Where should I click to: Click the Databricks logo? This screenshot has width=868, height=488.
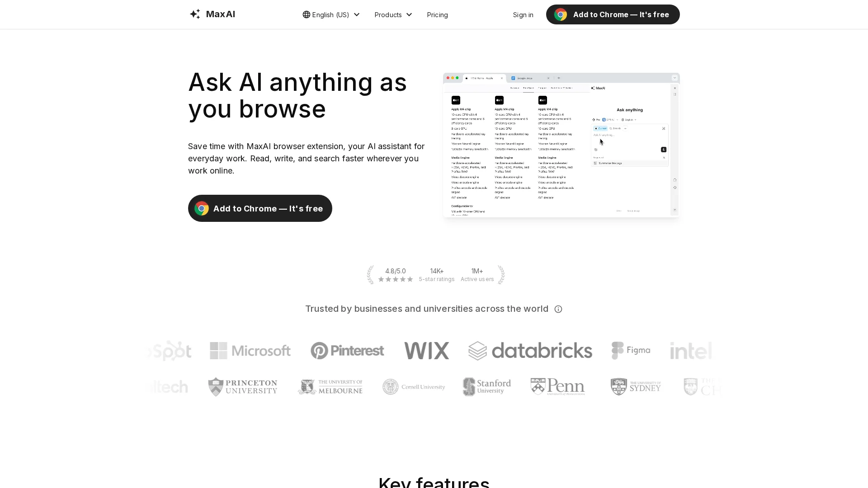pos(530,351)
